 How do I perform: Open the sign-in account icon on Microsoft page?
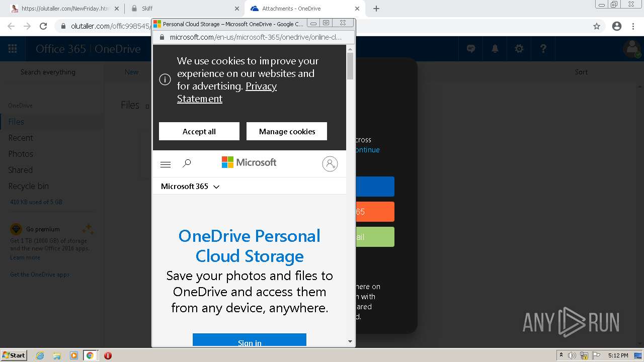[330, 164]
